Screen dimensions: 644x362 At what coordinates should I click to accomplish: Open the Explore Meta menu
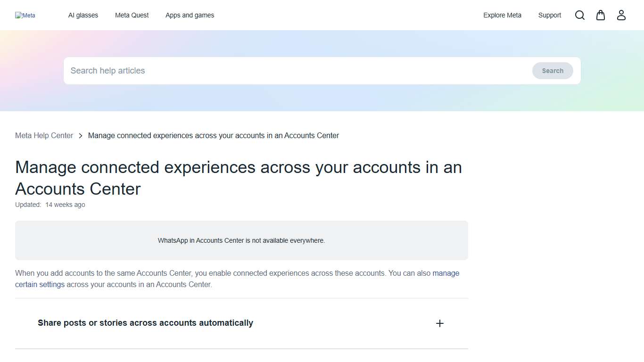pyautogui.click(x=502, y=15)
